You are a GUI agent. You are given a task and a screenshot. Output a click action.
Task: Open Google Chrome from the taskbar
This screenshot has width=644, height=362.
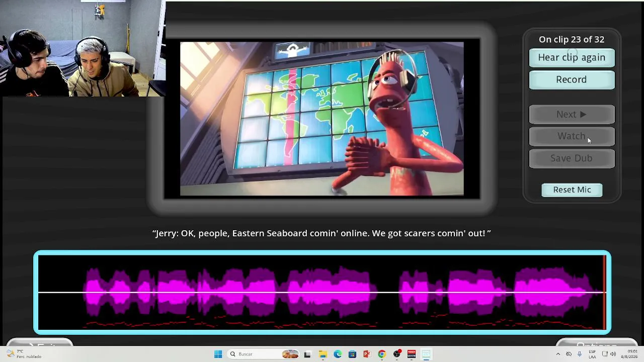382,354
